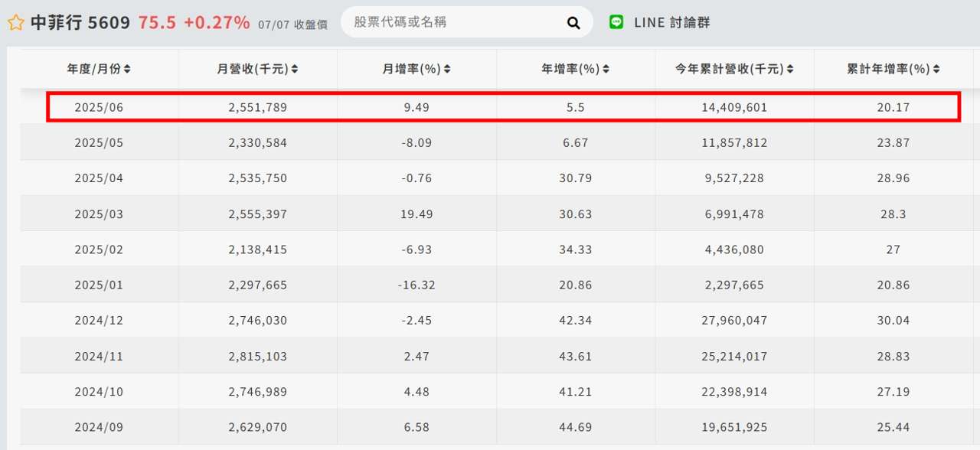The width and height of the screenshot is (980, 450).
Task: Select the 2024/10 date cell
Action: click(99, 392)
